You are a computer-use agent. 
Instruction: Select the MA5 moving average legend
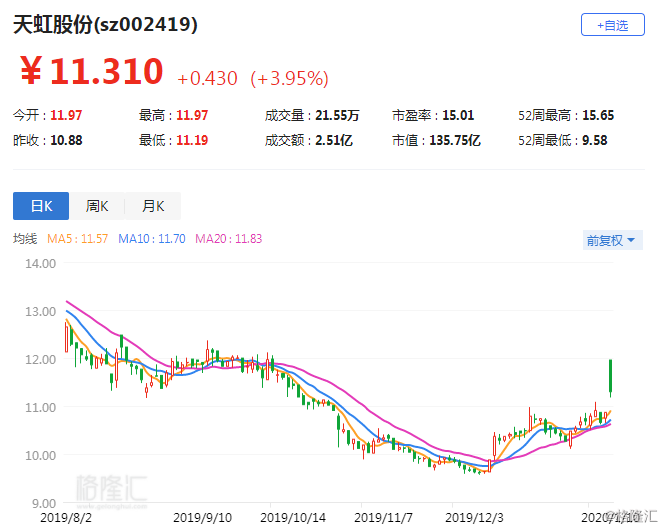pyautogui.click(x=77, y=239)
